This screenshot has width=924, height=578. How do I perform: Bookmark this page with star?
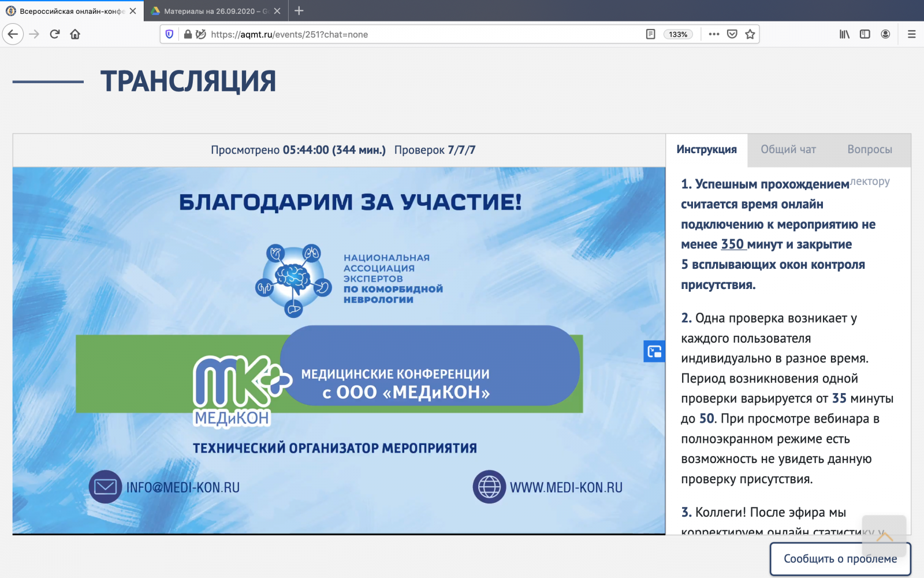[750, 34]
